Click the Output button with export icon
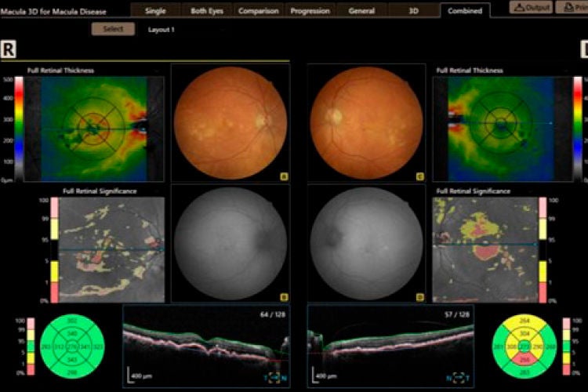588x392 pixels. pos(531,7)
